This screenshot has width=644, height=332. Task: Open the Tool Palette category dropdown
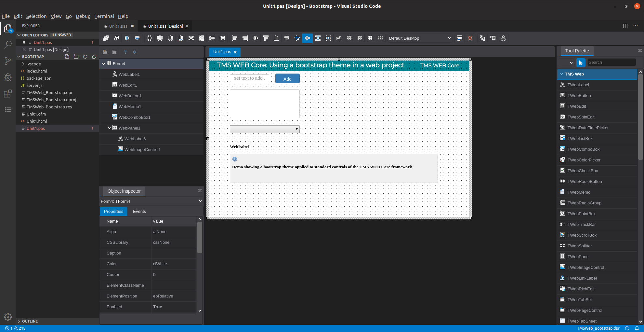(x=567, y=62)
